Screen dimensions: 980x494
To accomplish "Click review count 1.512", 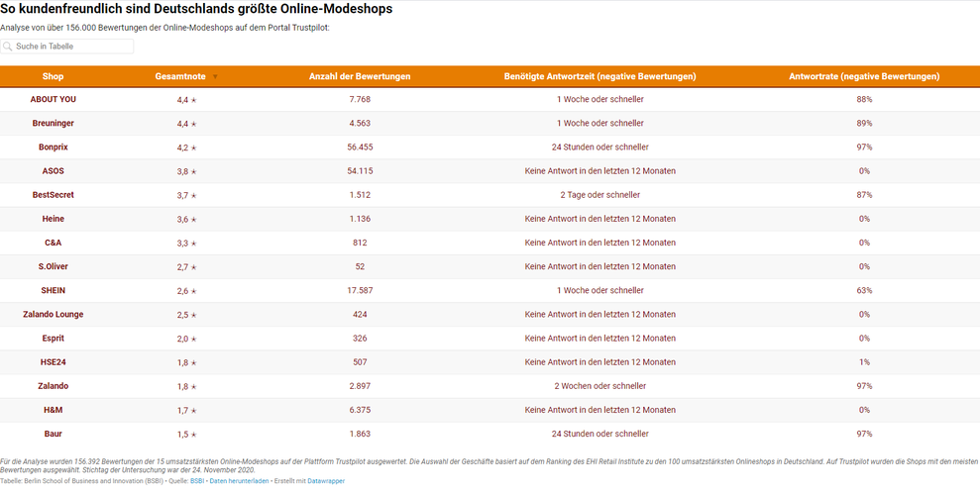I will click(360, 195).
